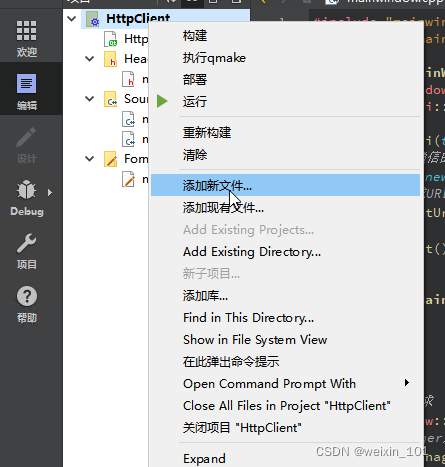Select 添加库... menu entry

click(x=285, y=296)
